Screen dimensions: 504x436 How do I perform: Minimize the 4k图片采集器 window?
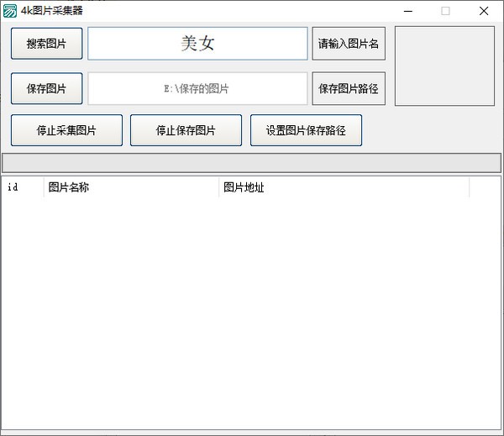click(x=408, y=11)
